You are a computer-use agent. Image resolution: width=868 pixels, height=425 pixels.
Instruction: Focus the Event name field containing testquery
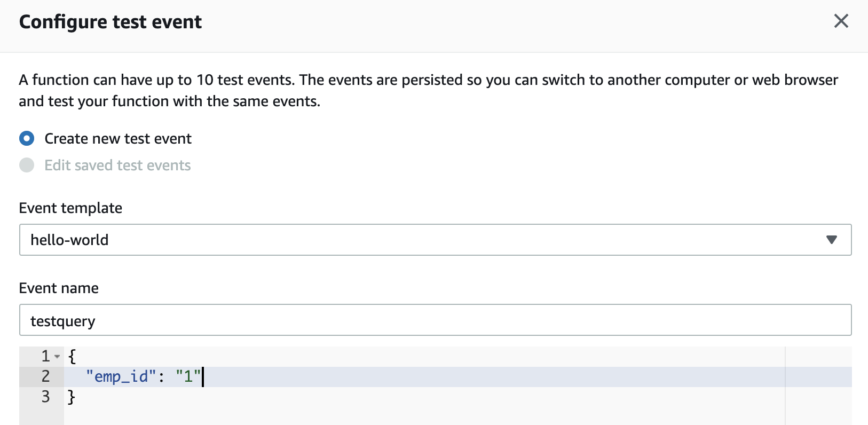[435, 320]
